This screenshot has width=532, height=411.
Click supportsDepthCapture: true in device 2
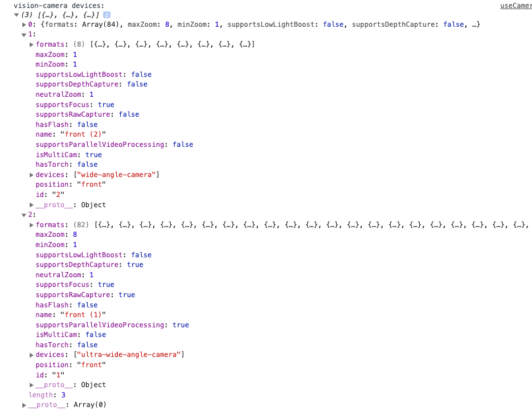tap(89, 265)
